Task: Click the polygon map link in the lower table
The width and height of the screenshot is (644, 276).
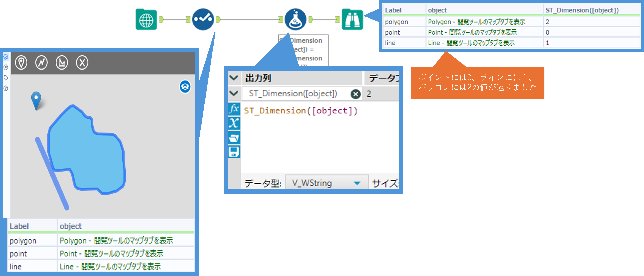Action: tap(116, 241)
